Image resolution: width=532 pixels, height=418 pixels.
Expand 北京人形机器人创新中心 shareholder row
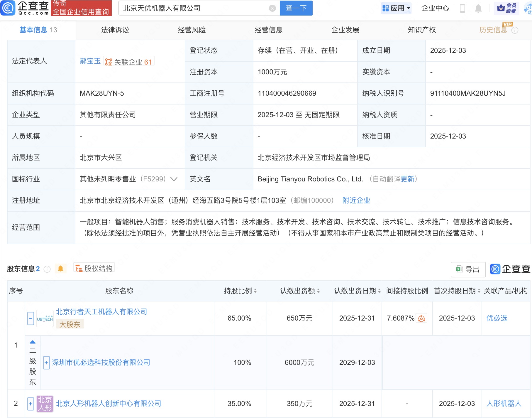point(31,404)
